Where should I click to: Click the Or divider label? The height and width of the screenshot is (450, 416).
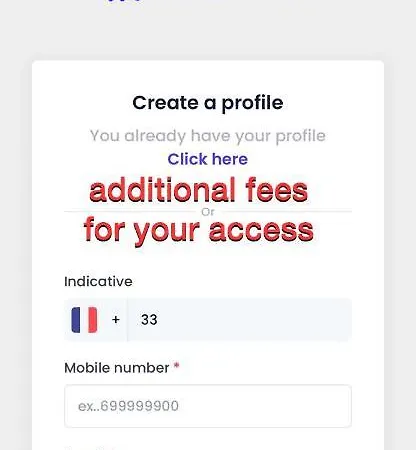(x=208, y=212)
